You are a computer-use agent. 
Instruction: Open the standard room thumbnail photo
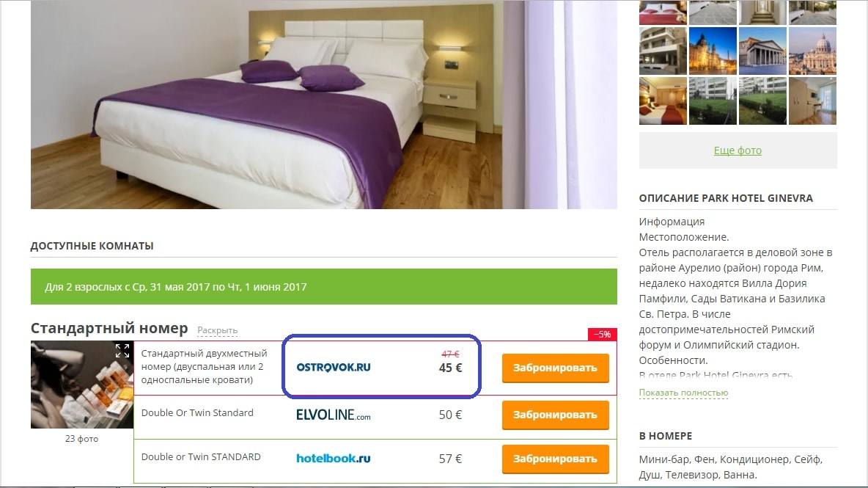[82, 385]
